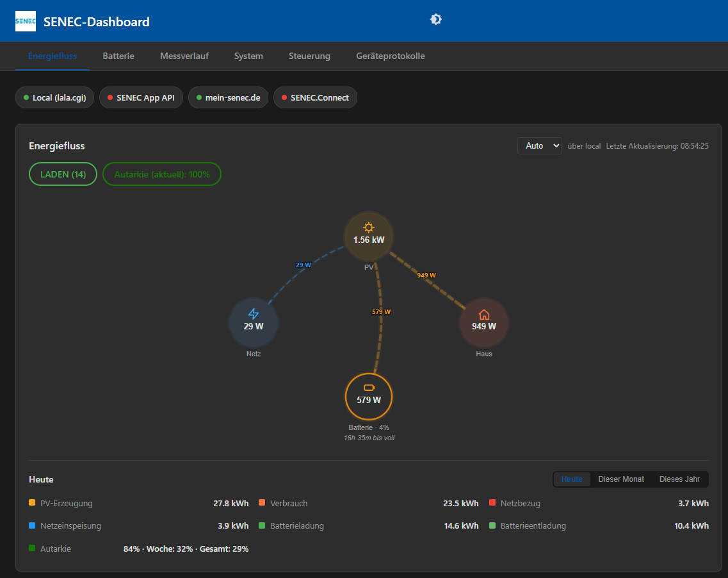This screenshot has height=578, width=728.
Task: Click the red Netzbezug color swatch
Action: 492,503
